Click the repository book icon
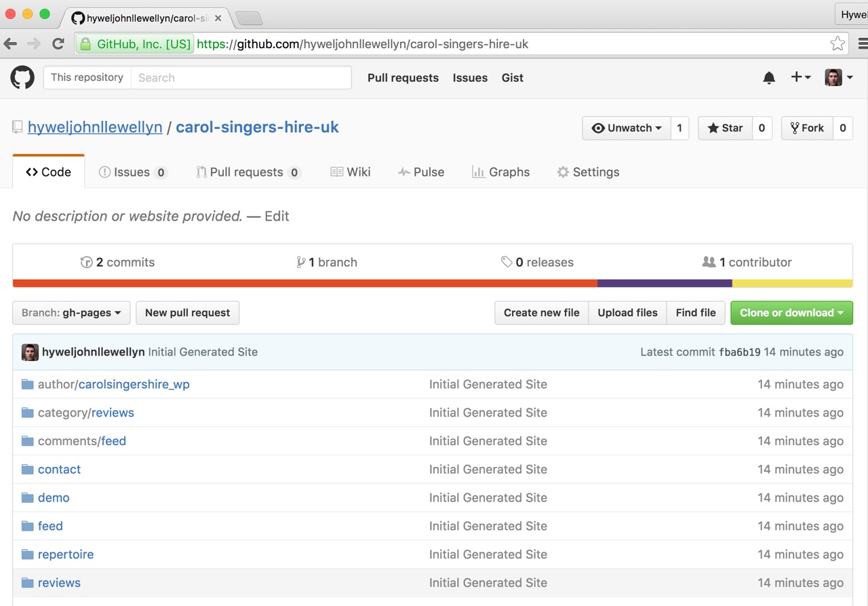The image size is (868, 606). (18, 127)
